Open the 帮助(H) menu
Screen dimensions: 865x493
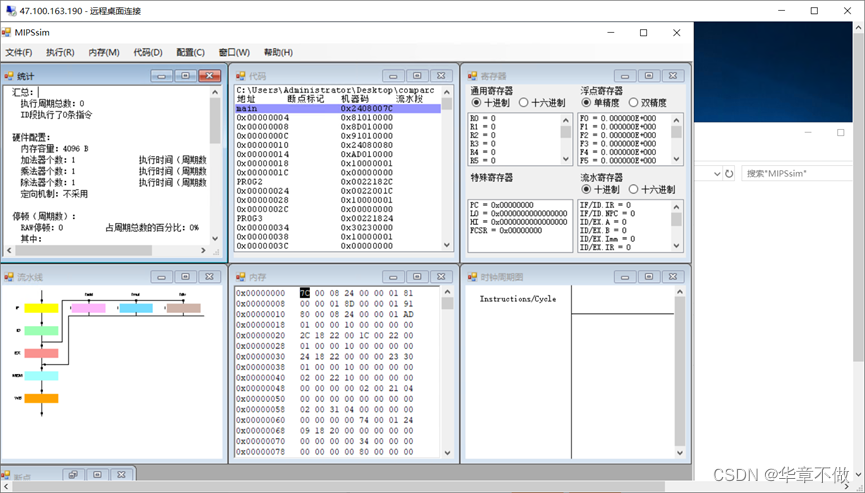(278, 52)
